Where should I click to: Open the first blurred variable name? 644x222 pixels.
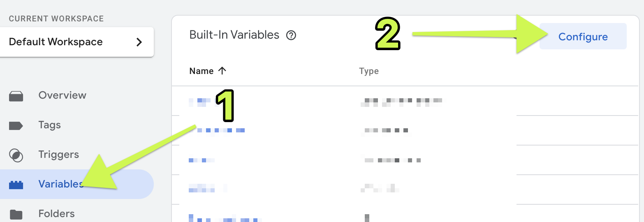pyautogui.click(x=199, y=101)
